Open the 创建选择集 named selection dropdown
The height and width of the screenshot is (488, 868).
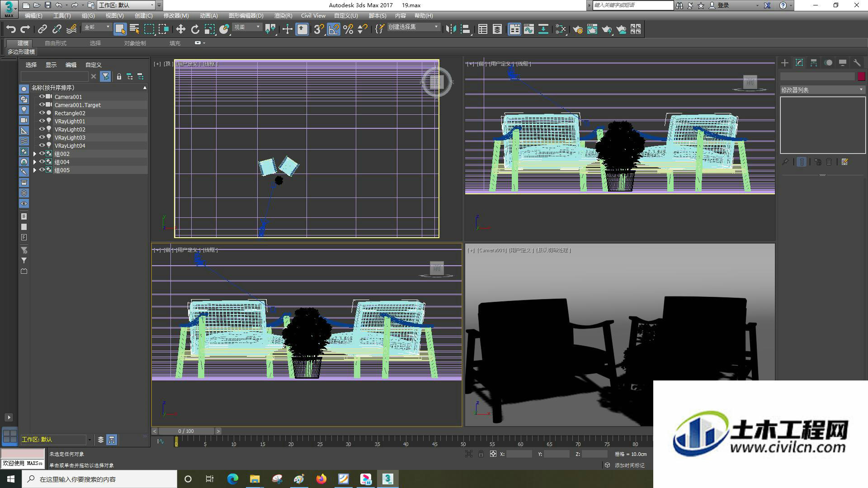[413, 27]
